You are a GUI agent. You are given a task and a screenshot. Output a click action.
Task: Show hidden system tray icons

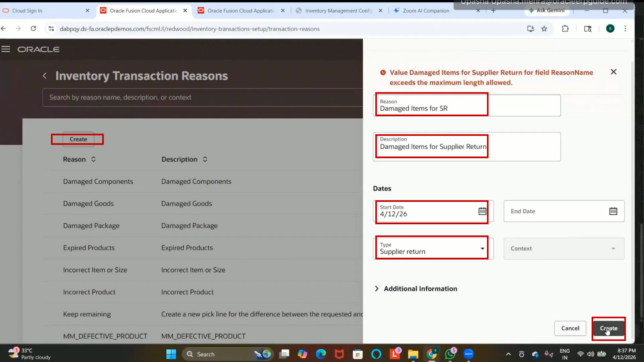pos(508,354)
